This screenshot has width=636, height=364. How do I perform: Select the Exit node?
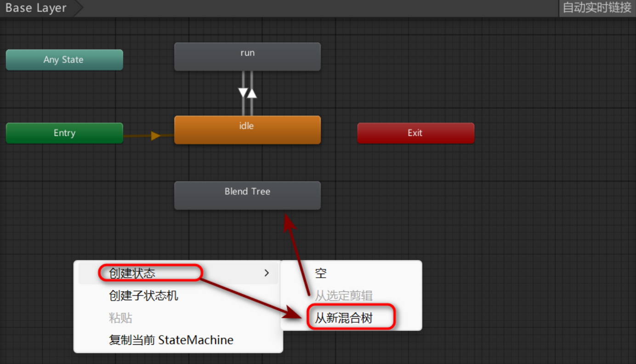point(416,133)
